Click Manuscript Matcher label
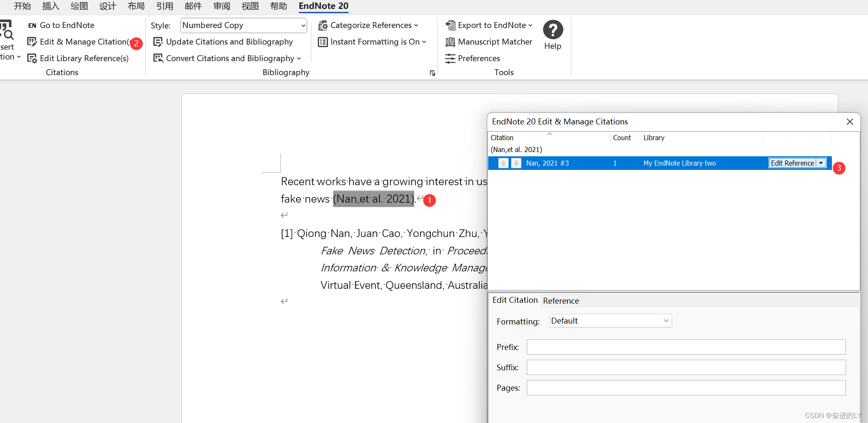This screenshot has width=868, height=423. point(495,42)
